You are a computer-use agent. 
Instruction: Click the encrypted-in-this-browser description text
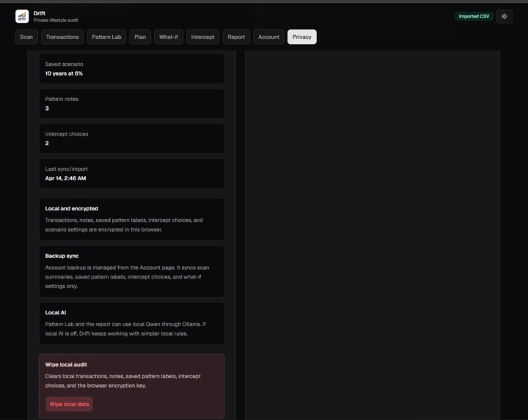124,225
